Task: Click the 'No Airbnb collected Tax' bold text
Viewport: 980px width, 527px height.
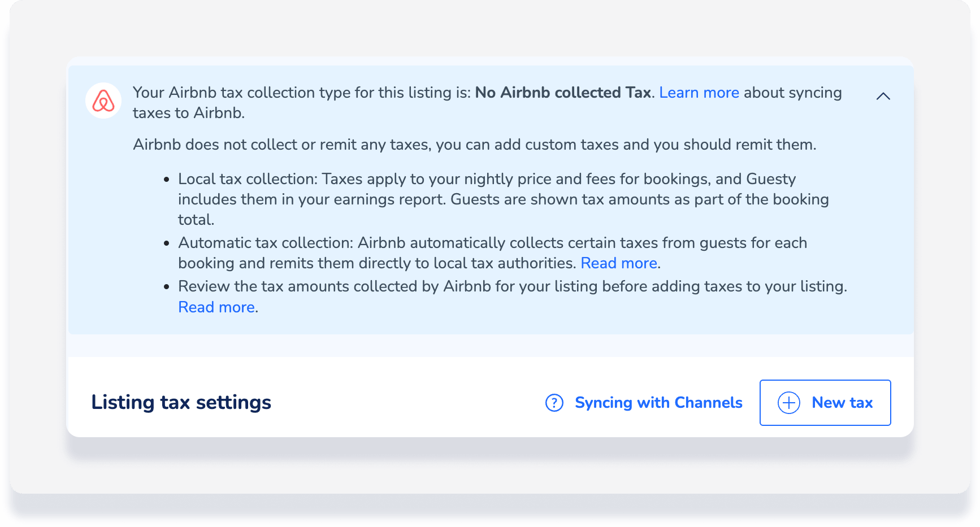Action: 563,93
